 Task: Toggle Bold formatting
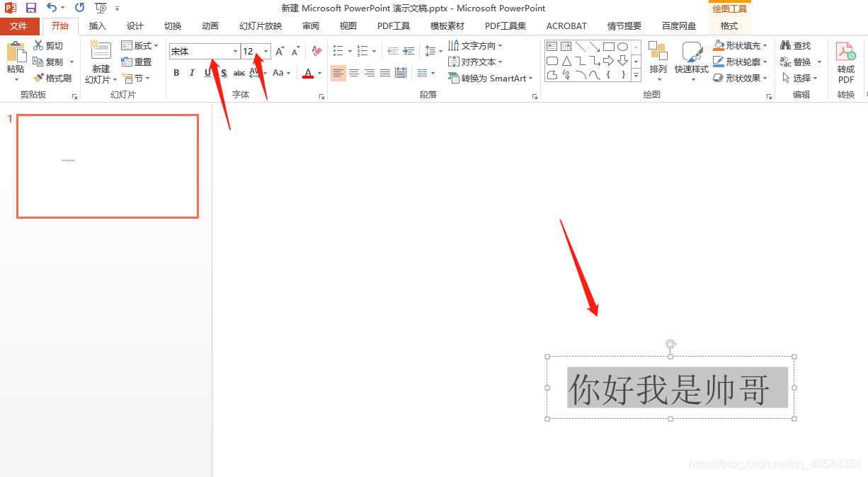[x=176, y=73]
